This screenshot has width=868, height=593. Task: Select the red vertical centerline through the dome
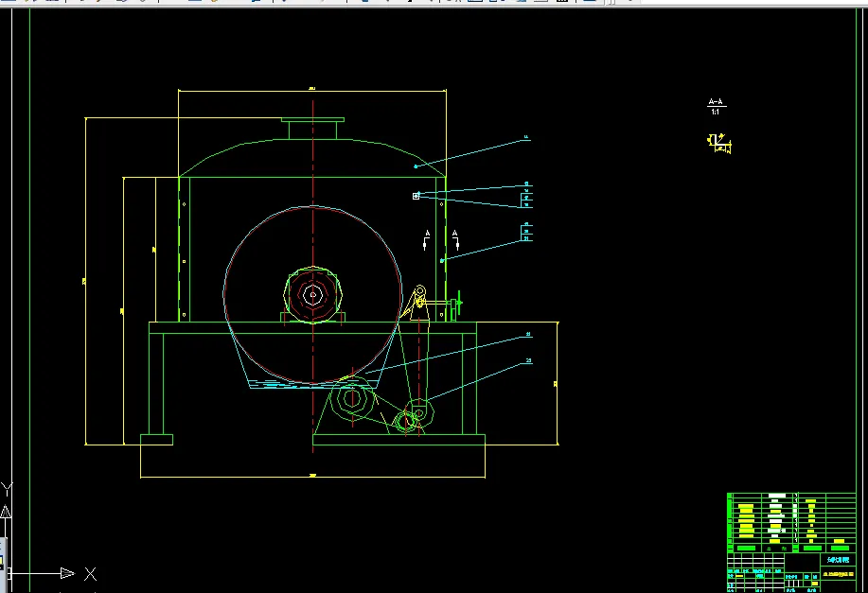312,276
